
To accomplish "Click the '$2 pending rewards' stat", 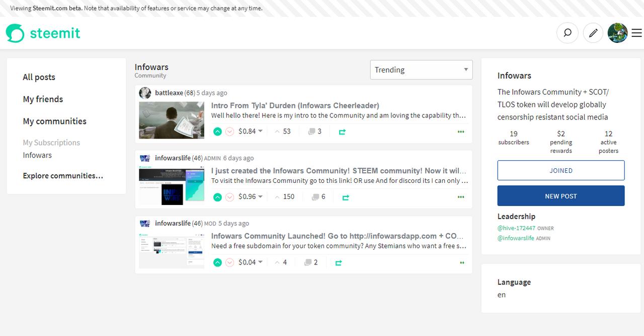I will tap(561, 142).
